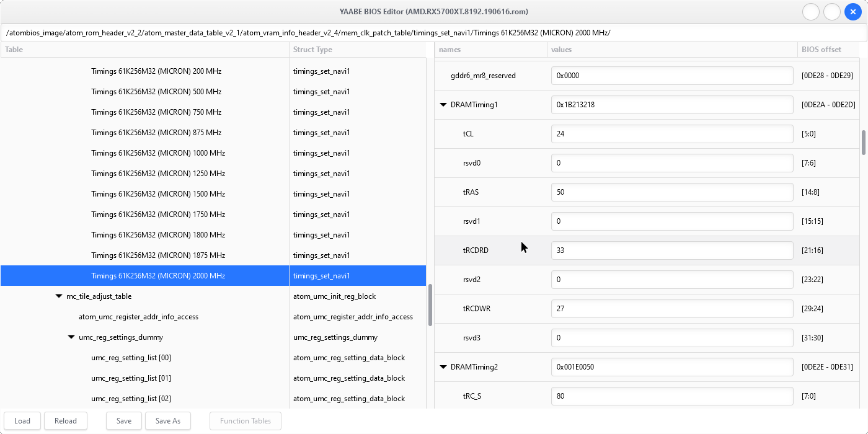
Task: Edit the rsvd1 value field
Action: click(x=672, y=221)
